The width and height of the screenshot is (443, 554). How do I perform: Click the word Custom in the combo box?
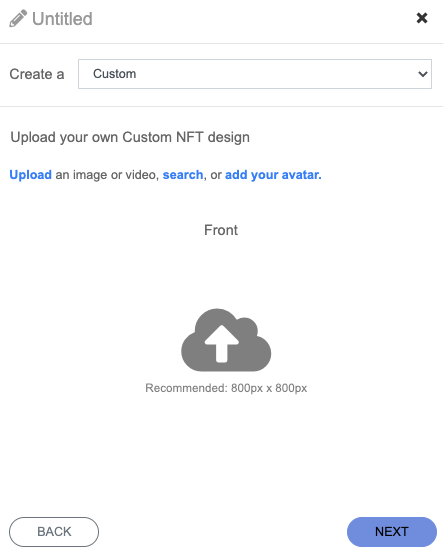click(114, 74)
